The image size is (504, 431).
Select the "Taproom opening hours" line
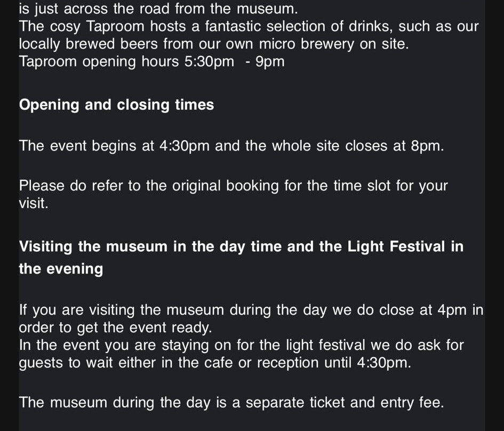click(x=151, y=62)
